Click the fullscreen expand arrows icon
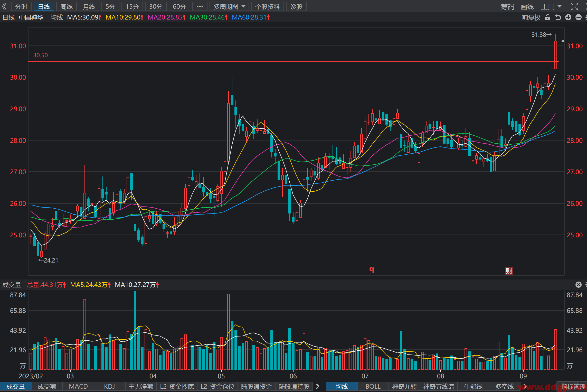Screen dimensions: 587x392 574,6
